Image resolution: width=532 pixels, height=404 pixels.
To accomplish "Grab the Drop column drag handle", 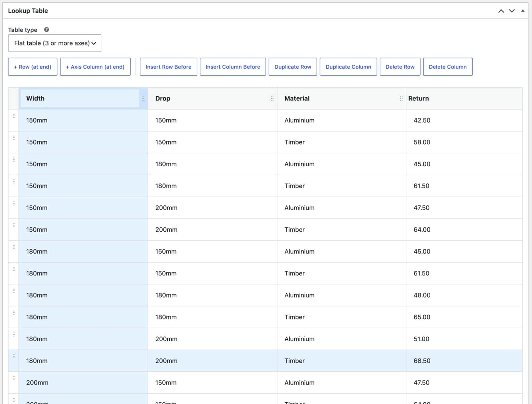I will pyautogui.click(x=272, y=99).
